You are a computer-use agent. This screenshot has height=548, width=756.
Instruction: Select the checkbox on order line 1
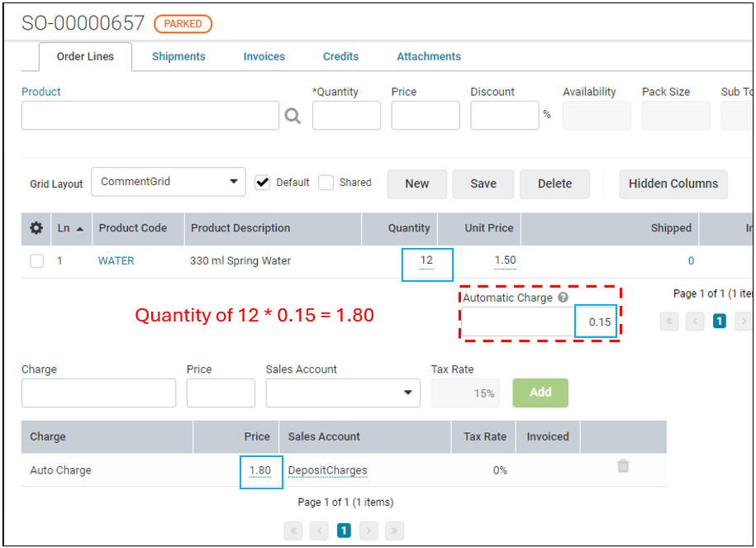pyautogui.click(x=36, y=260)
